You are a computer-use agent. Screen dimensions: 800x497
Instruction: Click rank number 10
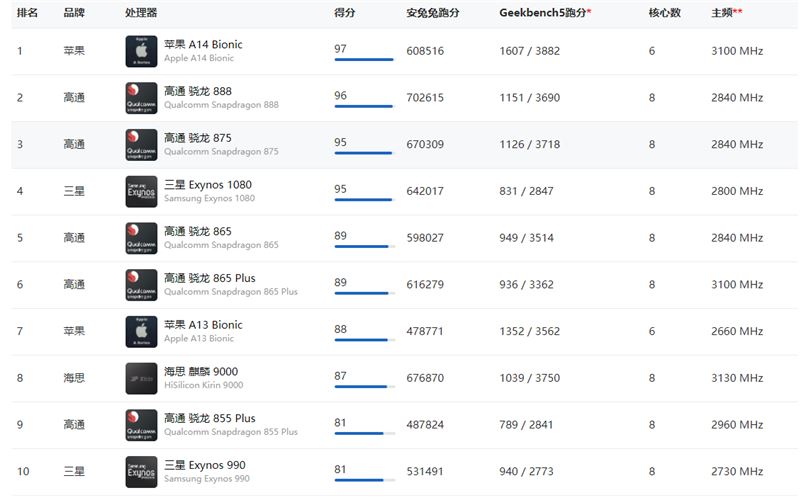tap(23, 471)
